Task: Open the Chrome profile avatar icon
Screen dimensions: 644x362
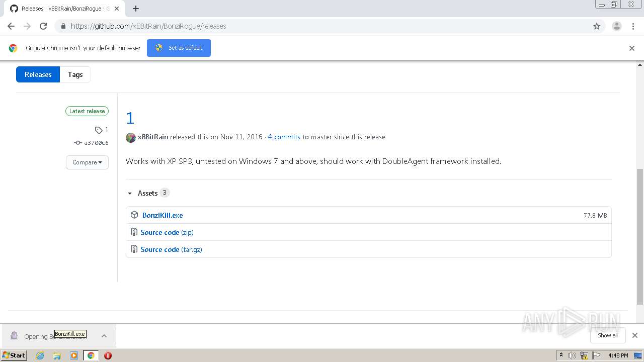Action: 617,26
